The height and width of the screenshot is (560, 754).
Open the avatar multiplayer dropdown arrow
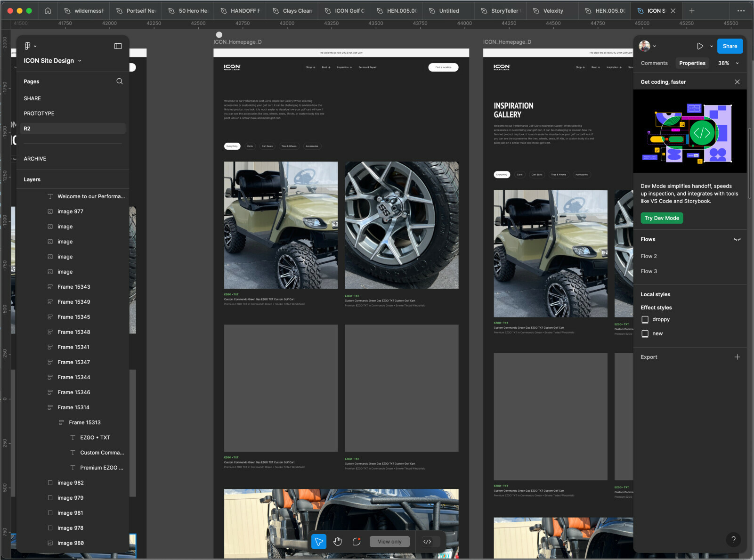point(655,46)
